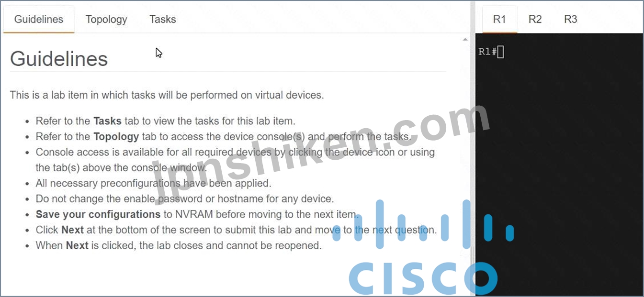Click the 'Do not change the enable password' bullet
Image resolution: width=644 pixels, height=297 pixels.
click(185, 198)
